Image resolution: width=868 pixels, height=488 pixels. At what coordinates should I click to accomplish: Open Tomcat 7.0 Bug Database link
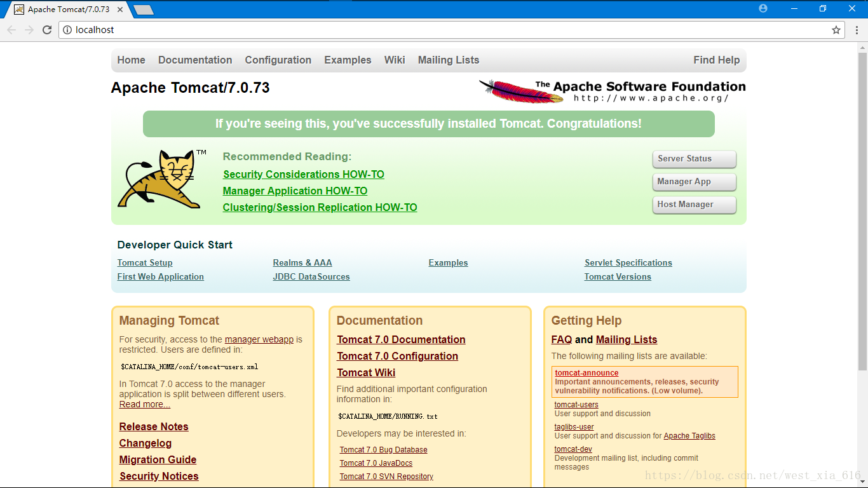click(x=384, y=450)
